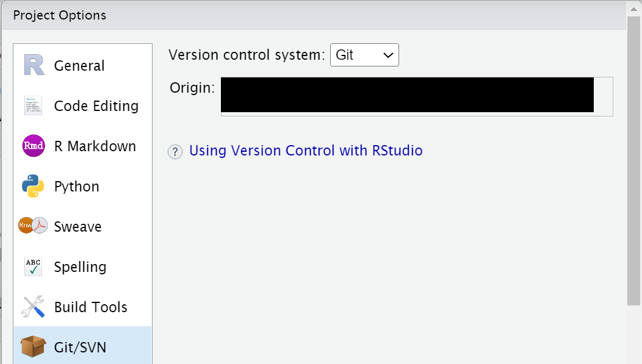This screenshot has height=364, width=642.
Task: Click inside the Origin field
Action: click(417, 96)
